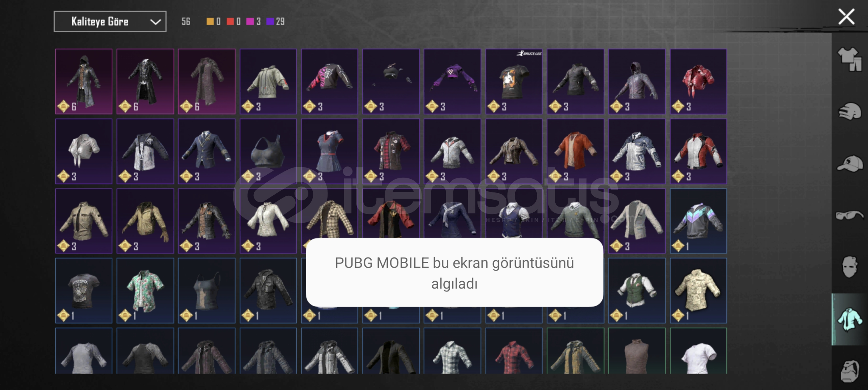Viewport: 868px width, 390px height.
Task: Select the highlighted teal jacket category icon
Action: [850, 319]
